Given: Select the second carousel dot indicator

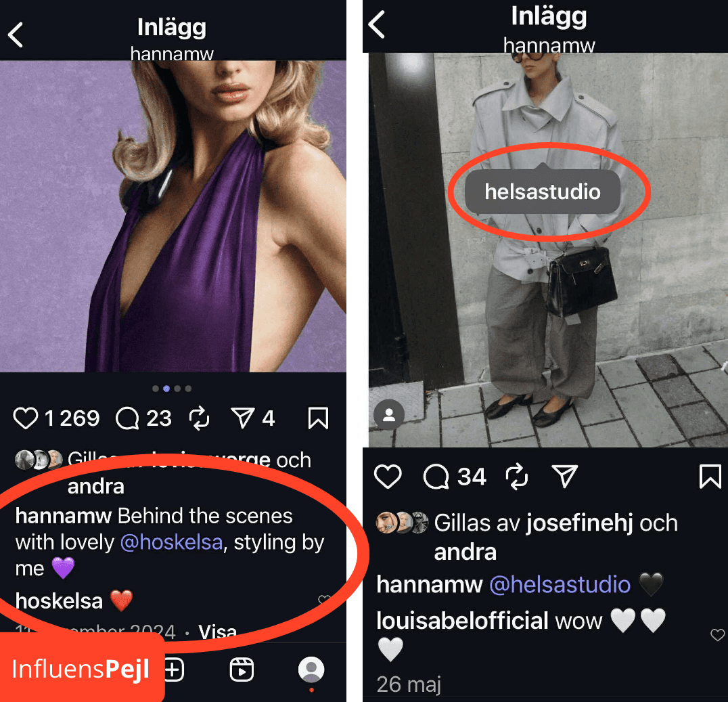Looking at the screenshot, I should (166, 389).
